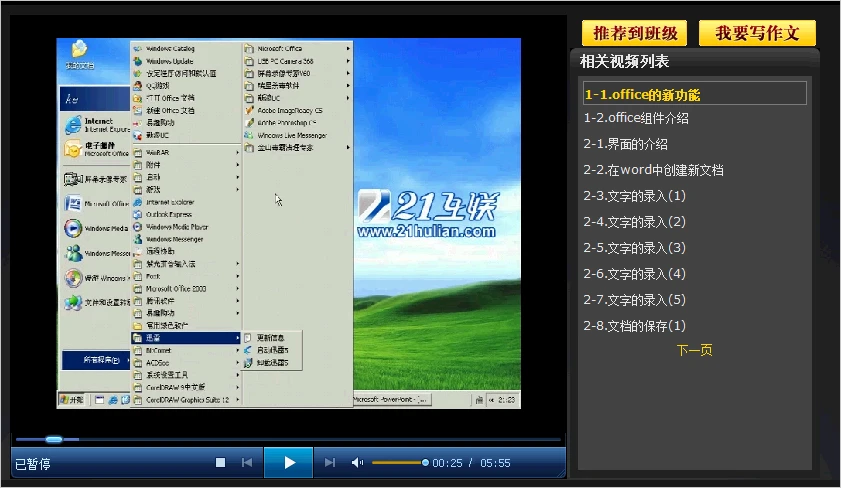Click the taskbar clock showing 21:23

pyautogui.click(x=506, y=400)
